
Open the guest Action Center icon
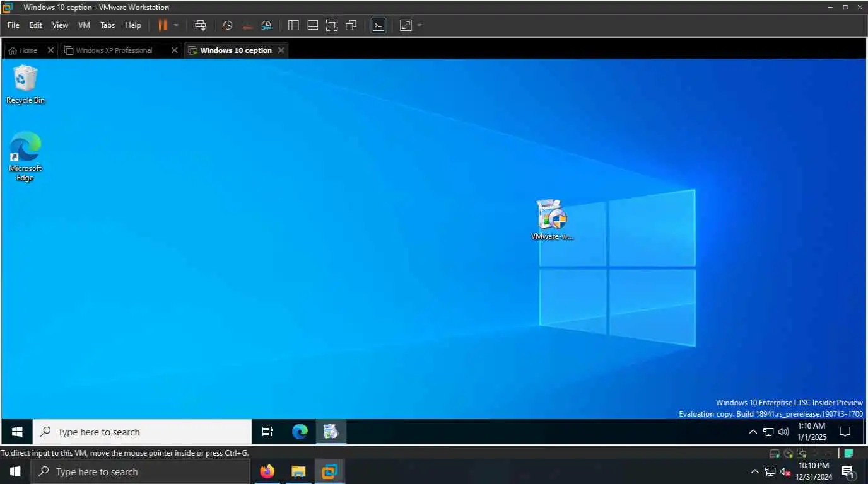(845, 432)
